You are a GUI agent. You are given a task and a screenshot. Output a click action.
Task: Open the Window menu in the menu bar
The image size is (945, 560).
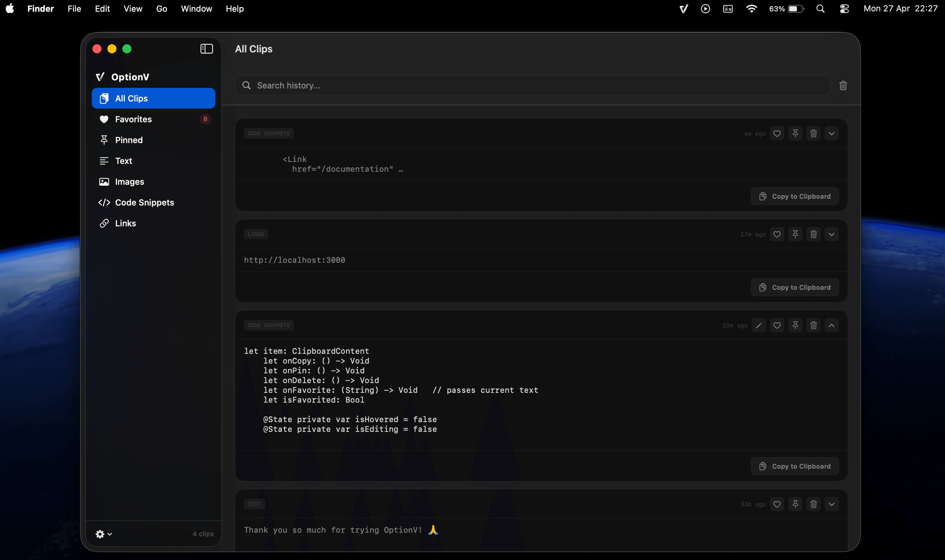pos(196,9)
